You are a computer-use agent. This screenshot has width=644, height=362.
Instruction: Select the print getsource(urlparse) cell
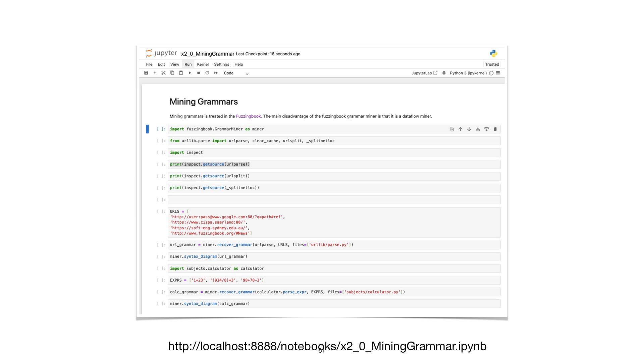334,164
